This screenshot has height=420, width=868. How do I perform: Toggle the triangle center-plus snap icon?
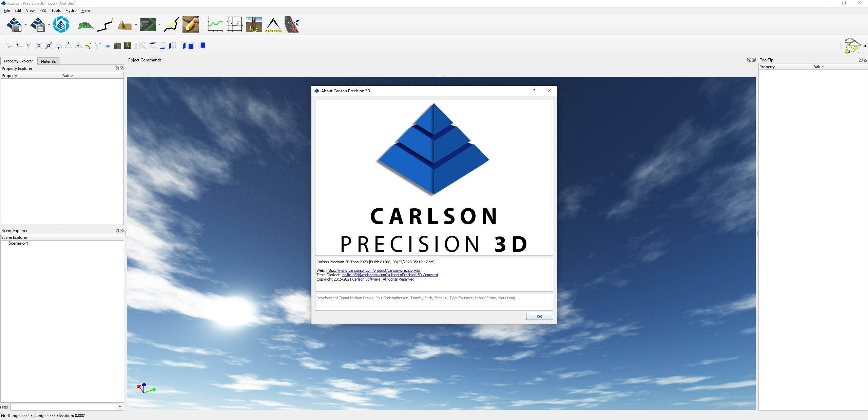coord(78,46)
